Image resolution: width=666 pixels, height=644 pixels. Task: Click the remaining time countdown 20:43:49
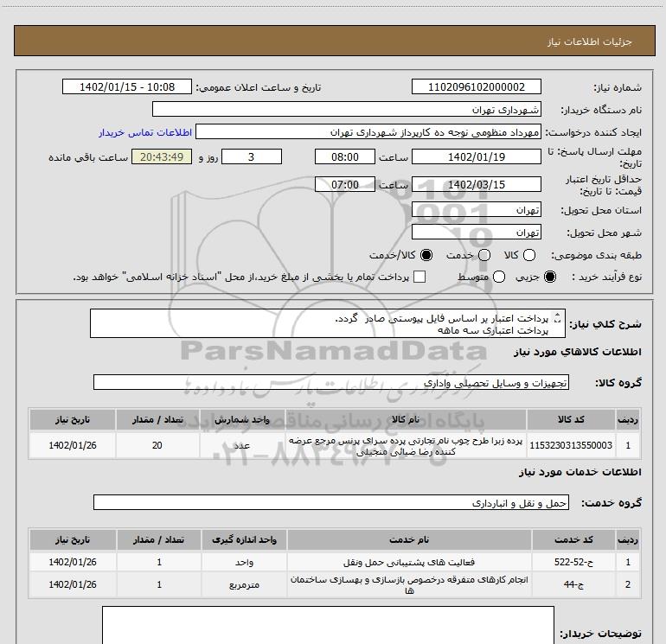click(x=162, y=156)
